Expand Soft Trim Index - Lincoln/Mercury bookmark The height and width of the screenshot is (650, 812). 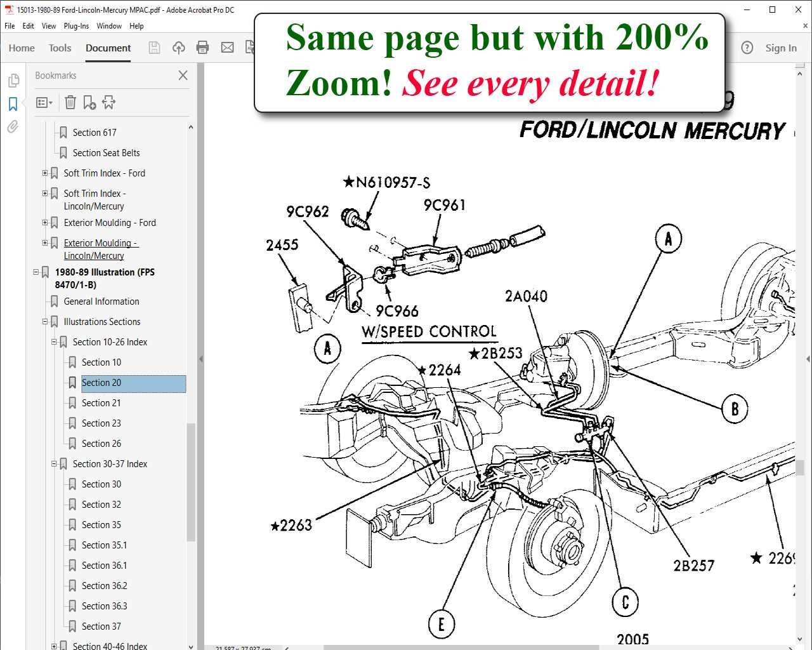pyautogui.click(x=45, y=193)
